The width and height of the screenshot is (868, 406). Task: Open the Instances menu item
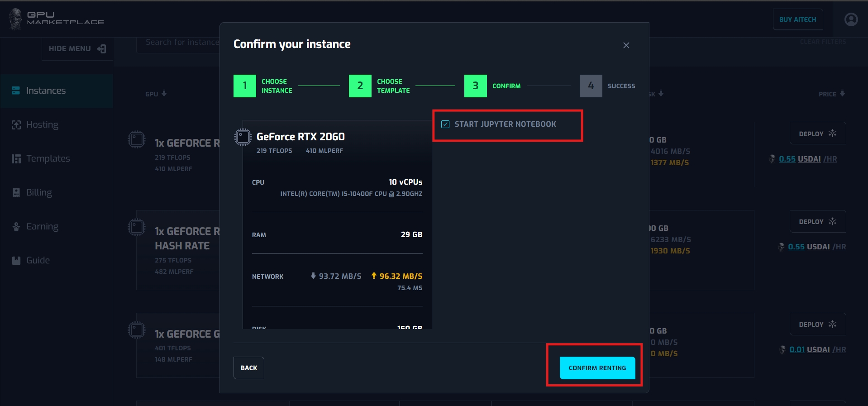point(46,91)
